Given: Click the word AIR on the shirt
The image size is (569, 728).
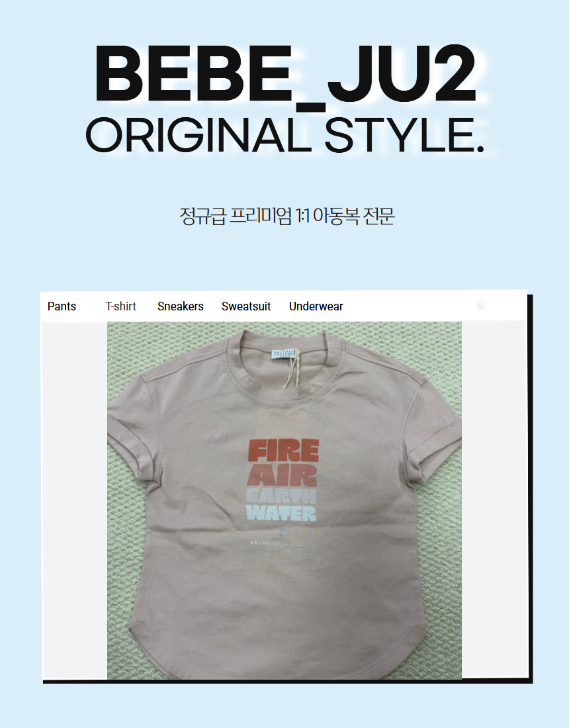Looking at the screenshot, I should pos(282,475).
